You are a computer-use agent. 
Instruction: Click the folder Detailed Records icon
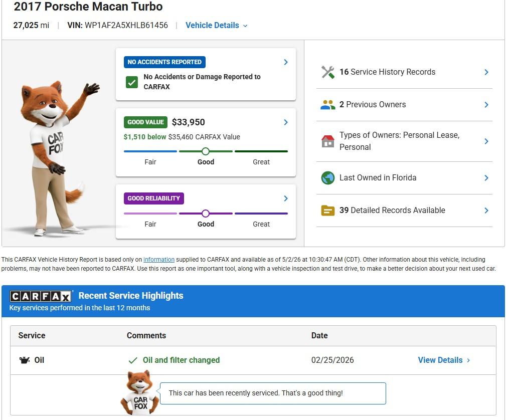click(327, 211)
